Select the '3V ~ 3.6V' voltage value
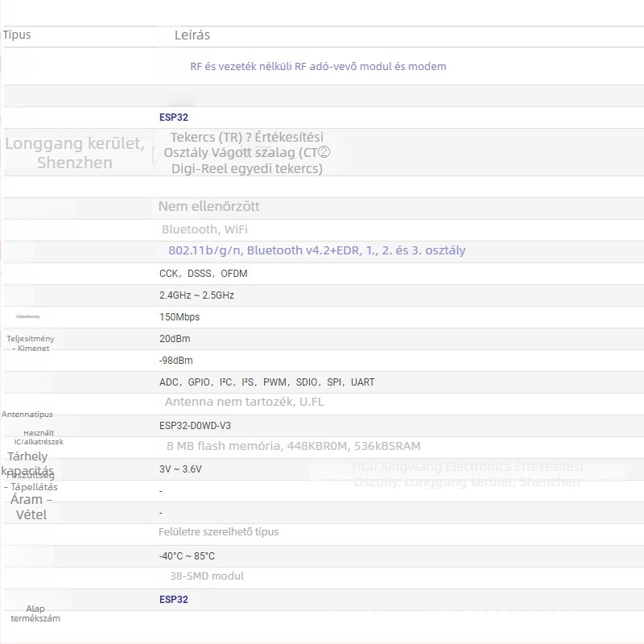 180,469
